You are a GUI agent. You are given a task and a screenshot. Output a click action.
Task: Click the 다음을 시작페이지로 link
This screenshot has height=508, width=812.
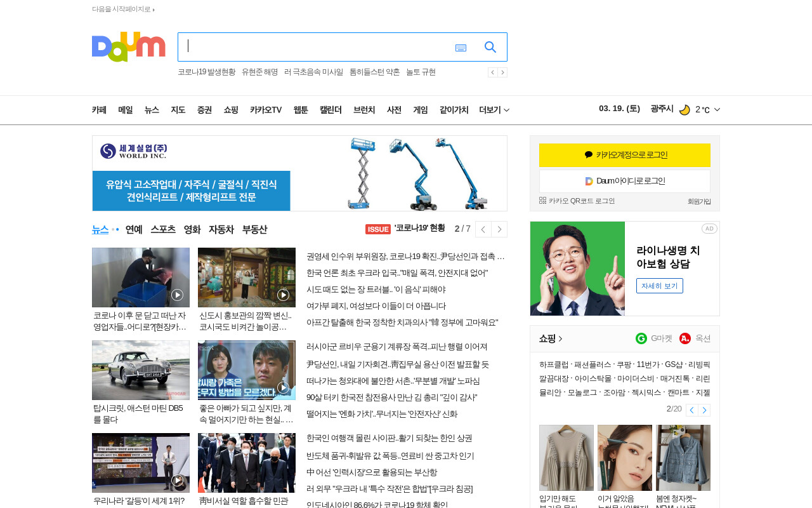123,9
